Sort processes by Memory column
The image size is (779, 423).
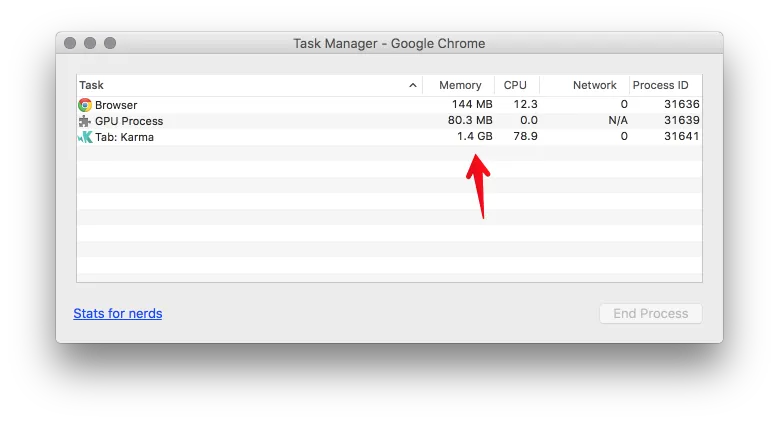point(460,86)
